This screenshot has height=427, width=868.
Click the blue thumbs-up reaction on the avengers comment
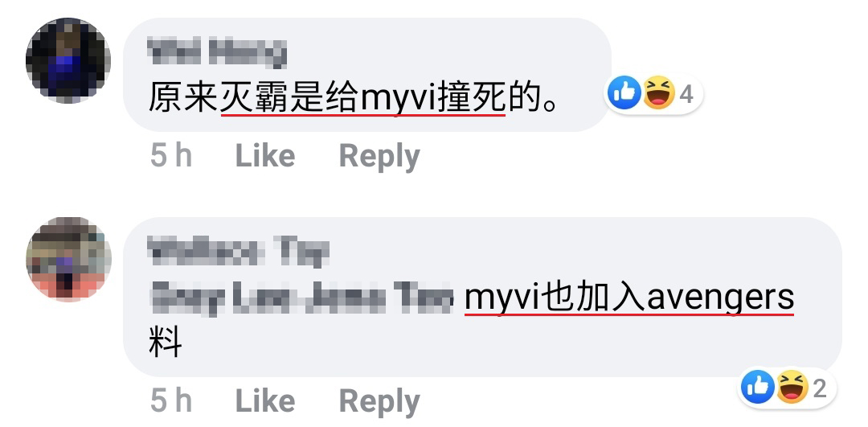tap(757, 387)
